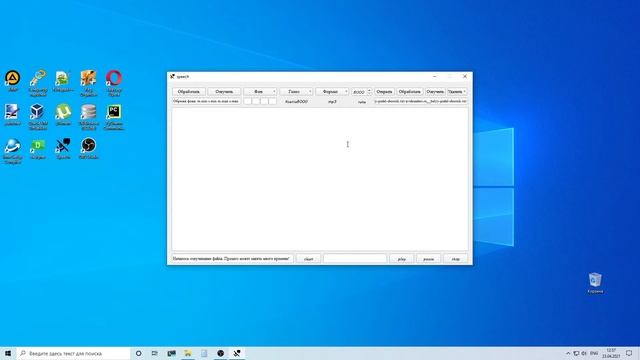Switch to OBS Studio on the taskbar

click(x=220, y=353)
